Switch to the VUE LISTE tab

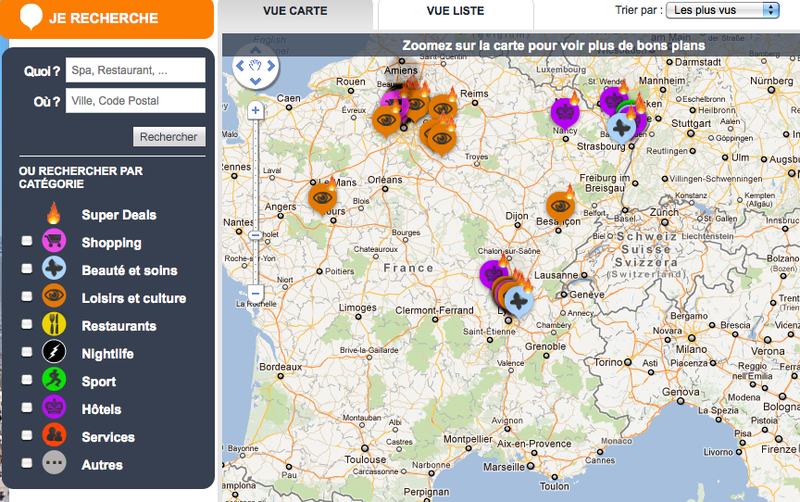tap(454, 11)
